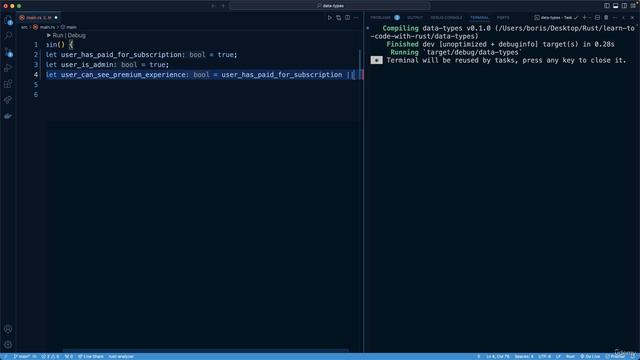Image resolution: width=640 pixels, height=360 pixels.
Task: Change the UTF-8 encoding indicator
Action: pyautogui.click(x=544, y=356)
